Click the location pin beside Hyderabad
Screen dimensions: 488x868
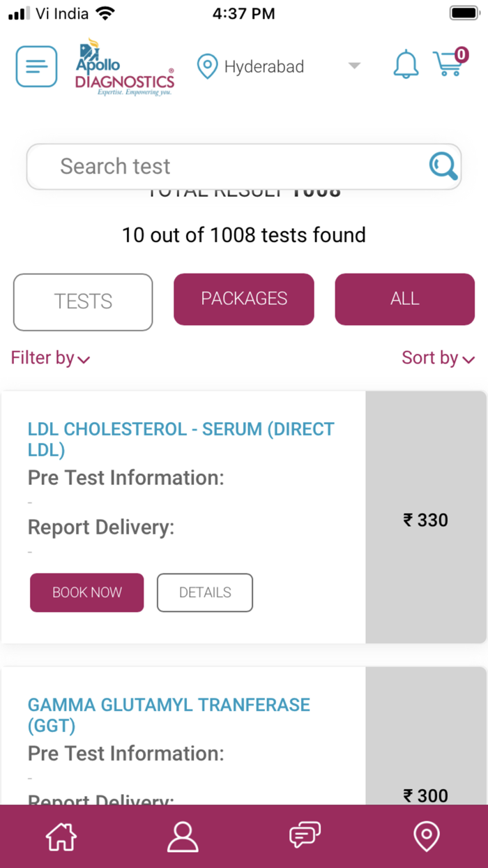click(x=207, y=67)
